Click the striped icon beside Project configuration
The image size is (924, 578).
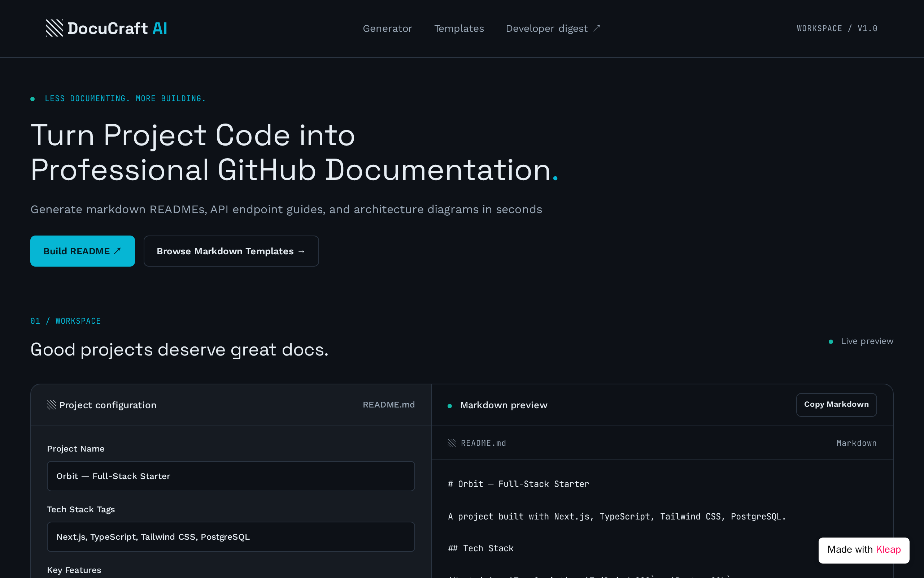(x=52, y=405)
